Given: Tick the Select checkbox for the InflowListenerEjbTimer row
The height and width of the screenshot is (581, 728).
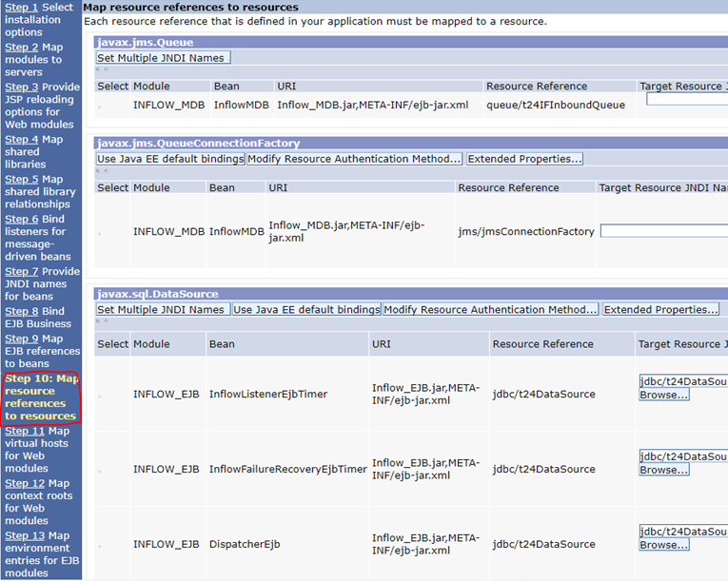Looking at the screenshot, I should [x=99, y=395].
